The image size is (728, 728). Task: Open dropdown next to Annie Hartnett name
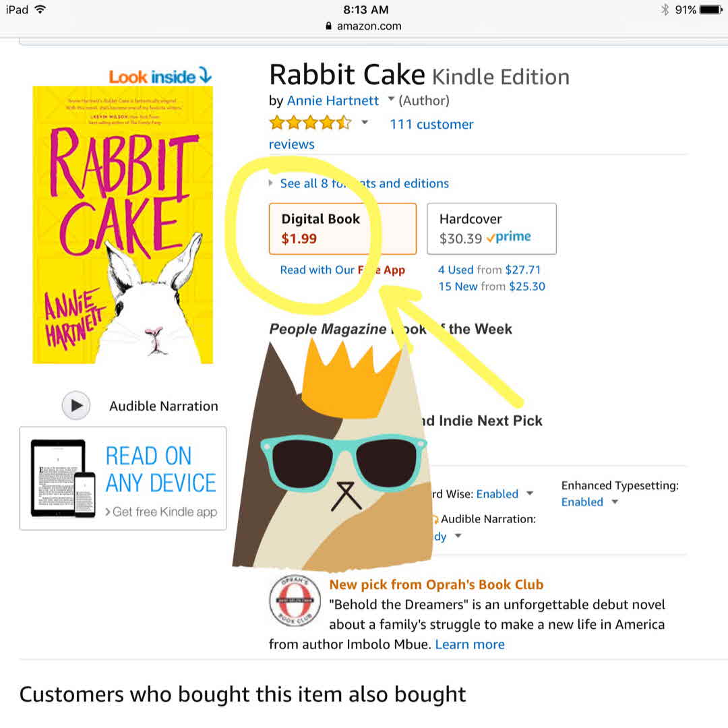click(391, 99)
